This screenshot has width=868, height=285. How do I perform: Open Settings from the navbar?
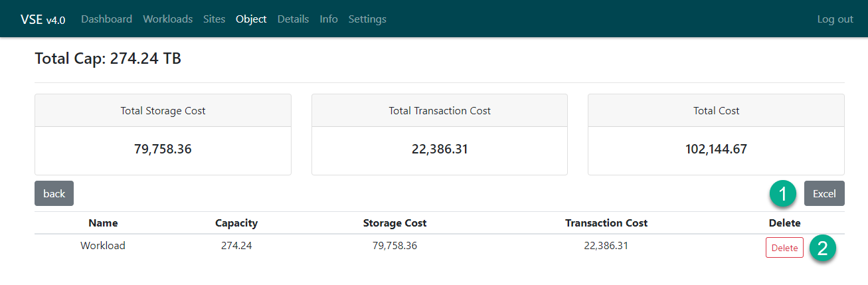click(367, 19)
